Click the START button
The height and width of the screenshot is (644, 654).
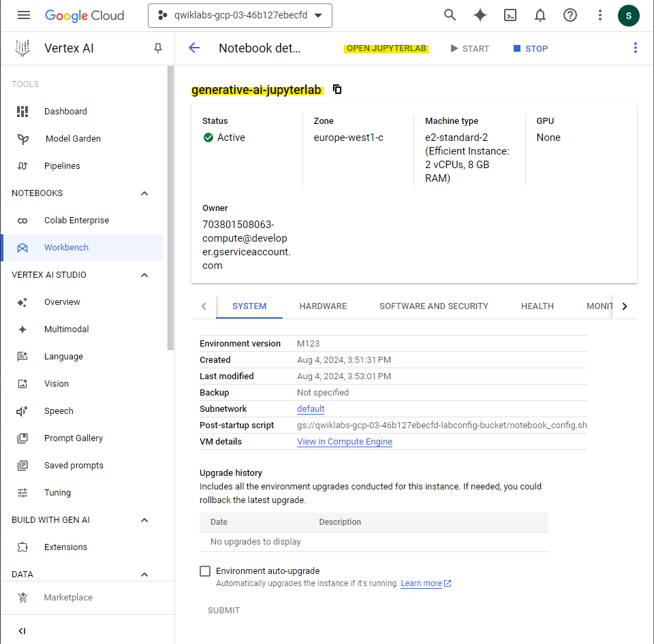coord(469,48)
